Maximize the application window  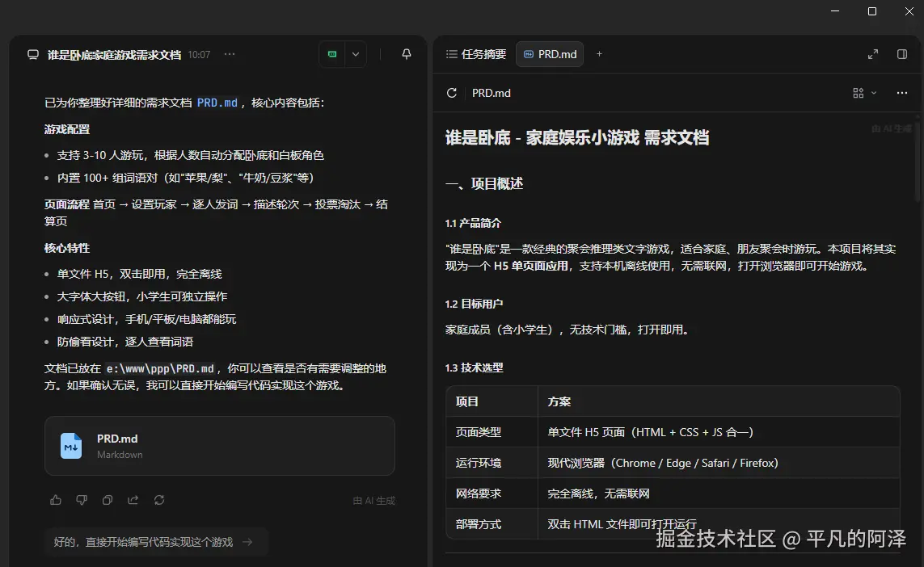872,11
